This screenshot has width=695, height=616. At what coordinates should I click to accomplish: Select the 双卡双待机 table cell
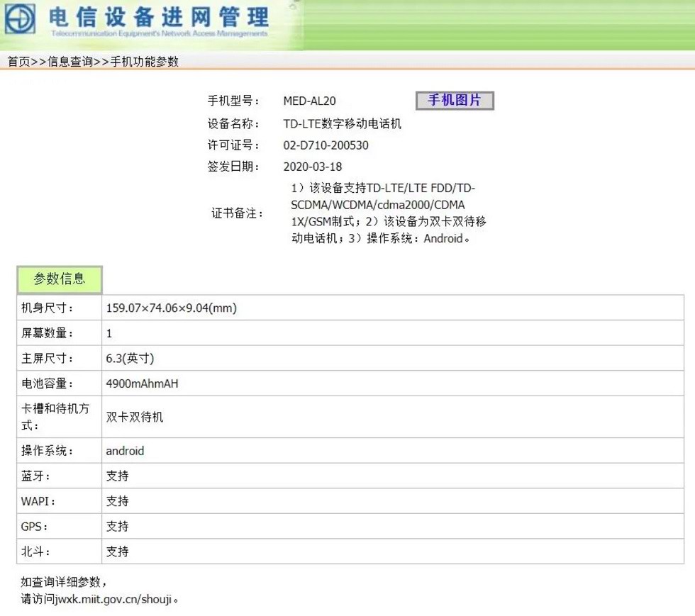tap(392, 417)
